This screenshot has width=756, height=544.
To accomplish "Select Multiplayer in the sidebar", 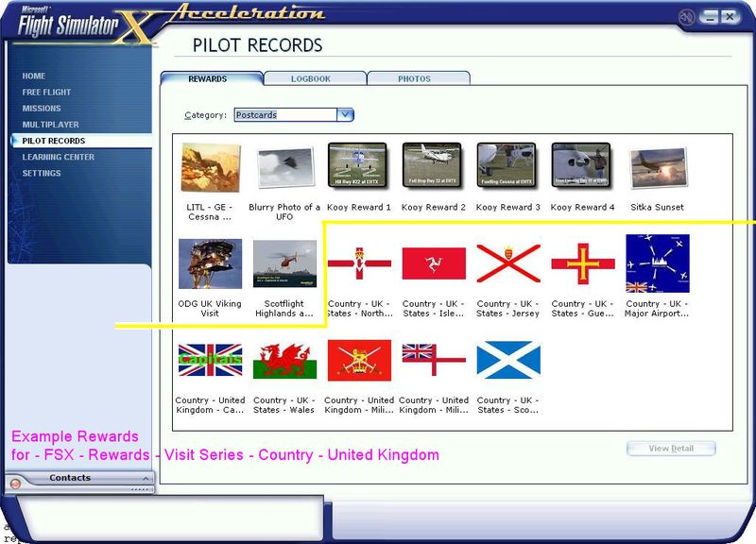I will 51,125.
